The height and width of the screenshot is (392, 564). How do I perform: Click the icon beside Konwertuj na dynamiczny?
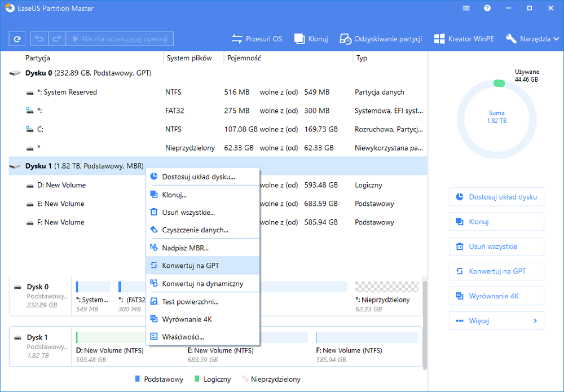(154, 283)
